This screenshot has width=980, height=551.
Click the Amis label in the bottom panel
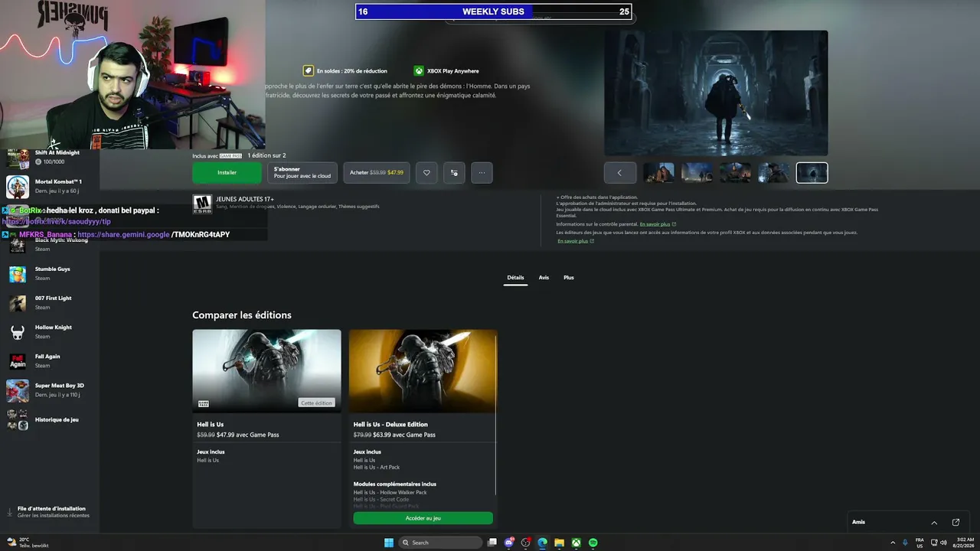pyautogui.click(x=858, y=523)
